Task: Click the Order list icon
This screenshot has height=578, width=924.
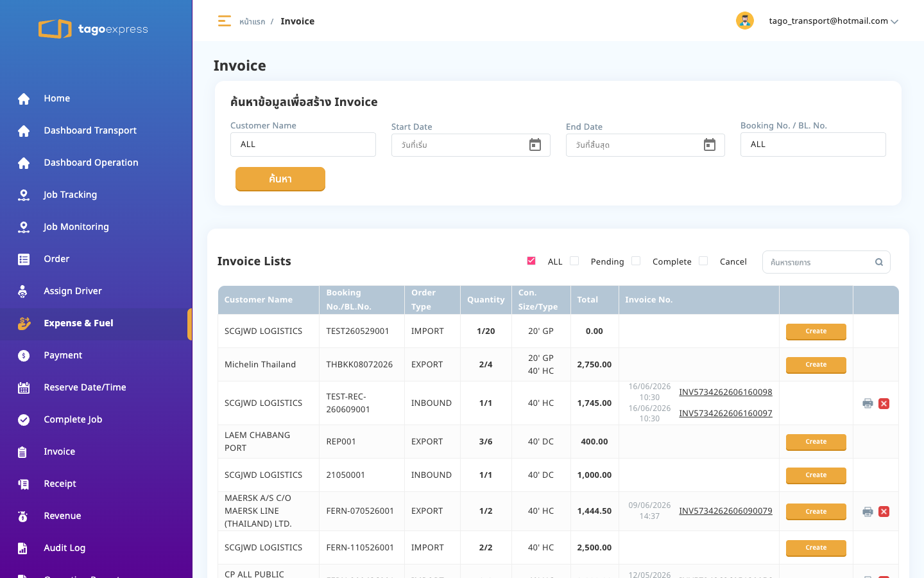Action: click(x=24, y=259)
